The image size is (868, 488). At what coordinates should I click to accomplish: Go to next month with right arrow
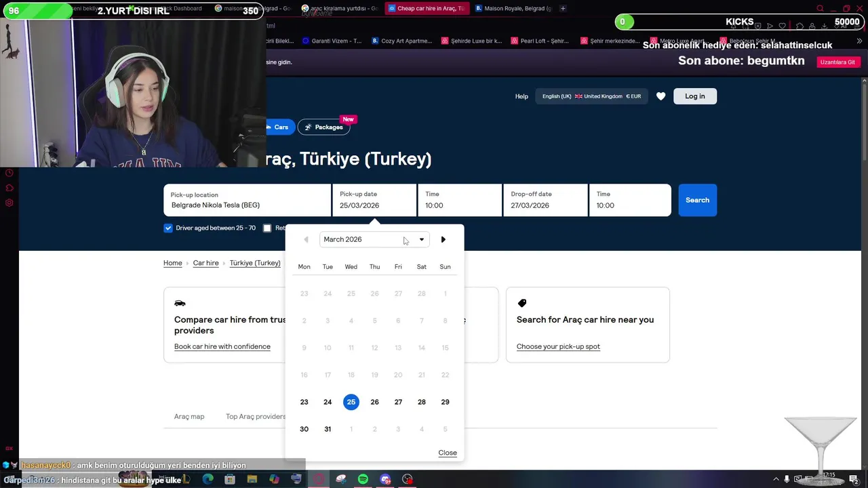[x=443, y=239]
